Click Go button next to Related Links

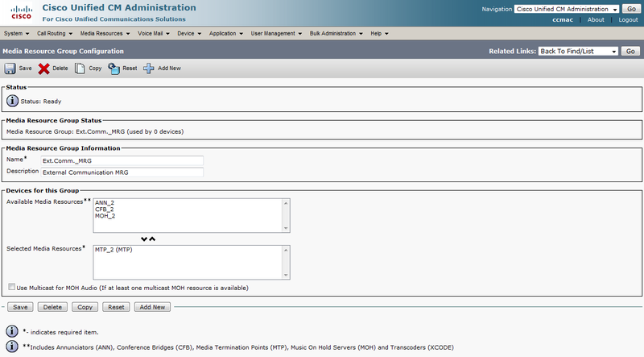630,51
